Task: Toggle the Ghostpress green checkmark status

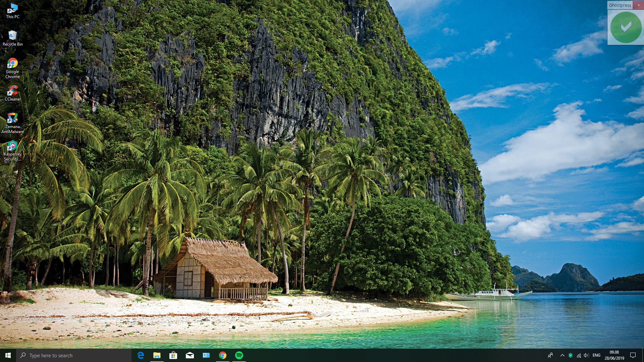Action: point(626,27)
